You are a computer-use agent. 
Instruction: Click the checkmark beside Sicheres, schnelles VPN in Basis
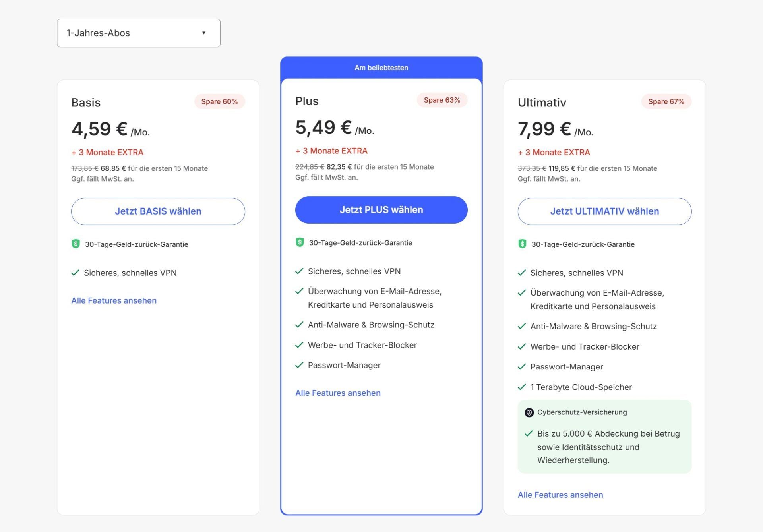coord(75,273)
